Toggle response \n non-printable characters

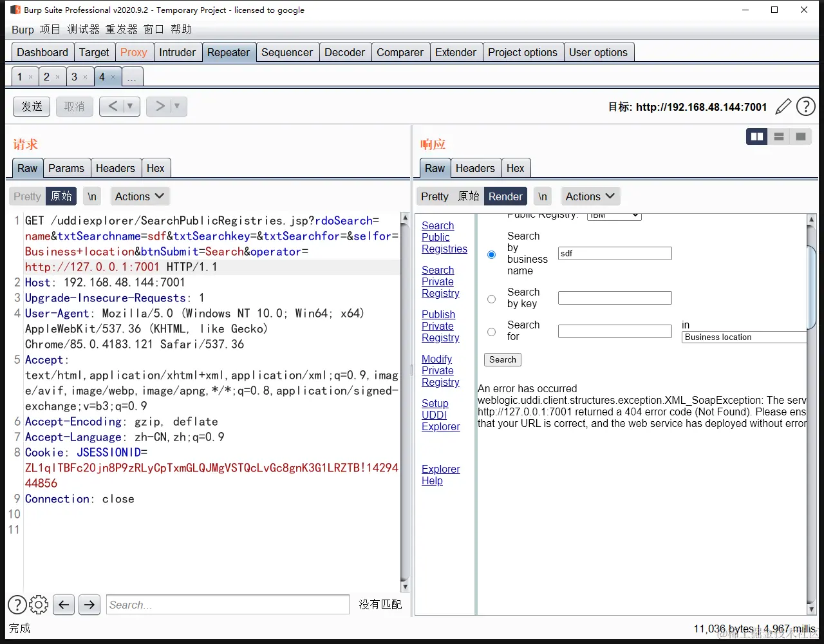click(x=543, y=196)
